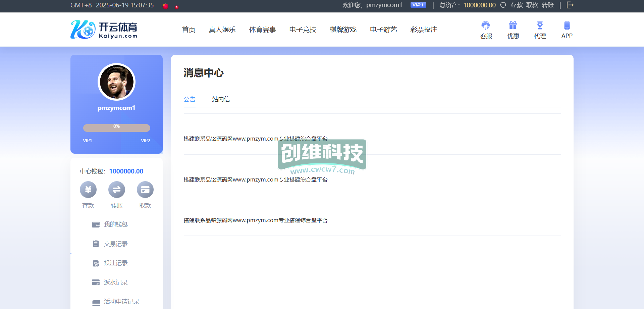Click welcome username pmzymcom1 in top bar
Image resolution: width=644 pixels, height=309 pixels.
click(x=384, y=5)
